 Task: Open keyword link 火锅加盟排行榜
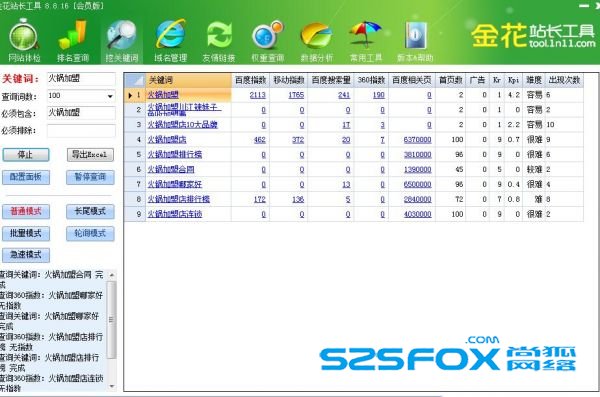[x=175, y=154]
